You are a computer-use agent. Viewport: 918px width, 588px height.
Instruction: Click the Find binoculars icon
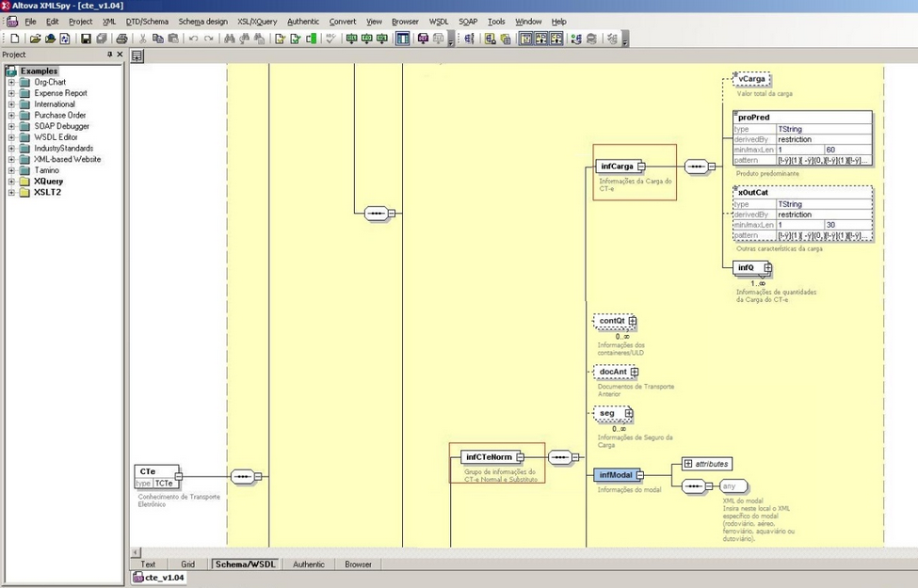point(229,39)
